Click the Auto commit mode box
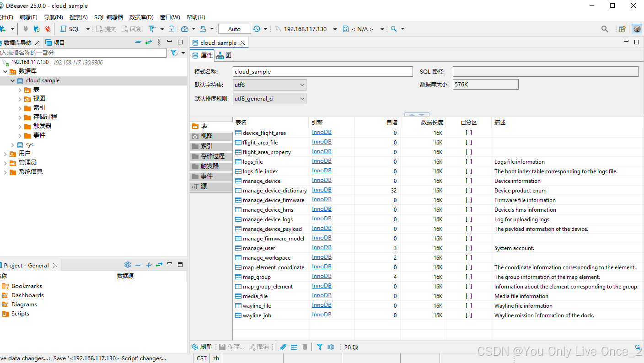Image resolution: width=644 pixels, height=363 pixels. [234, 29]
